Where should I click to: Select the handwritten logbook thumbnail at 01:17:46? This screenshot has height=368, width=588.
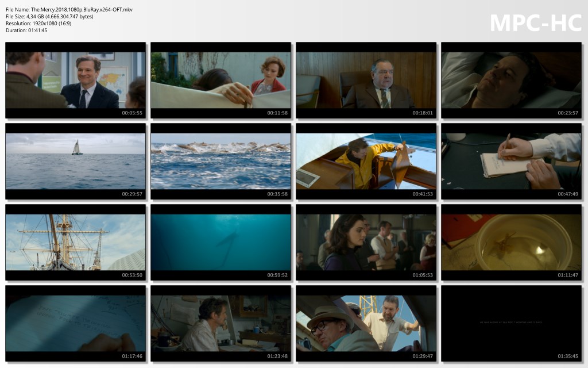pos(75,323)
